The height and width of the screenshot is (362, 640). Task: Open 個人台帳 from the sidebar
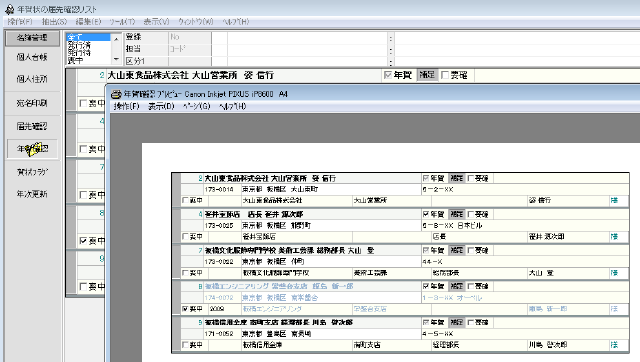pos(32,57)
